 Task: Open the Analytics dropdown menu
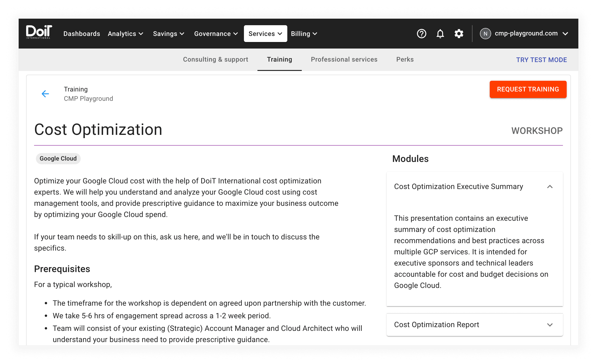click(x=125, y=34)
